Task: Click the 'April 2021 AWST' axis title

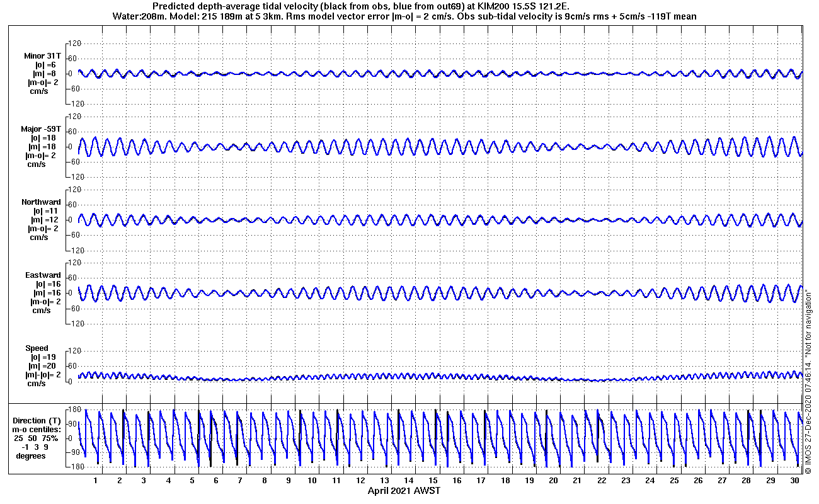Action: pos(404,491)
